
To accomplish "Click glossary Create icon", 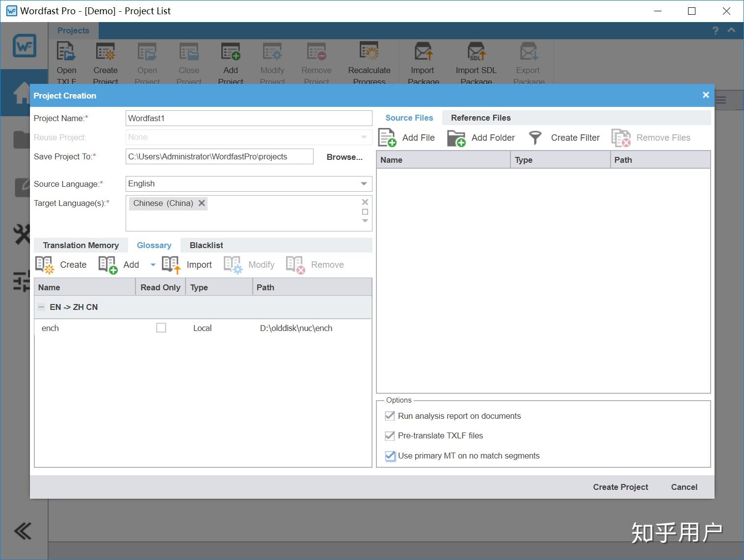I will coord(45,265).
